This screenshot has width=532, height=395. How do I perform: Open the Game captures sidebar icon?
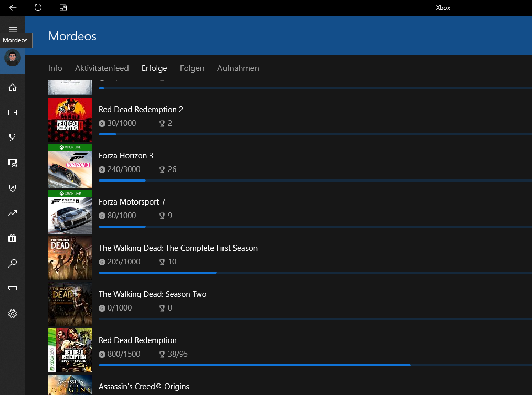(13, 163)
